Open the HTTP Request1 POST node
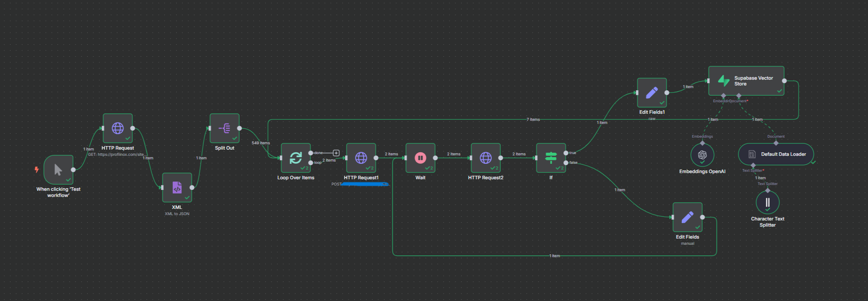 tap(361, 158)
